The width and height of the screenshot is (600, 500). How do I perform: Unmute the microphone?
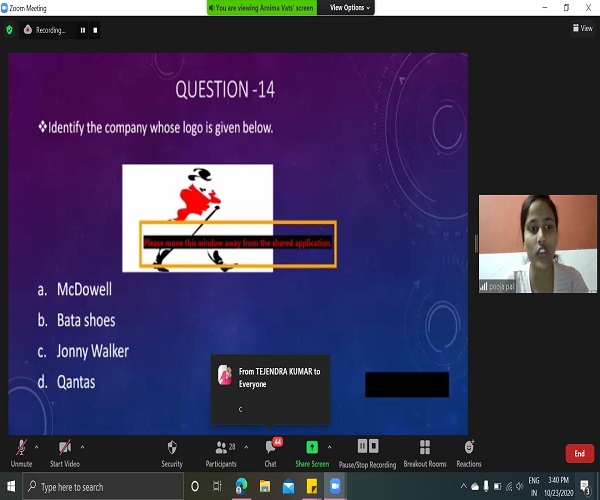point(21,454)
